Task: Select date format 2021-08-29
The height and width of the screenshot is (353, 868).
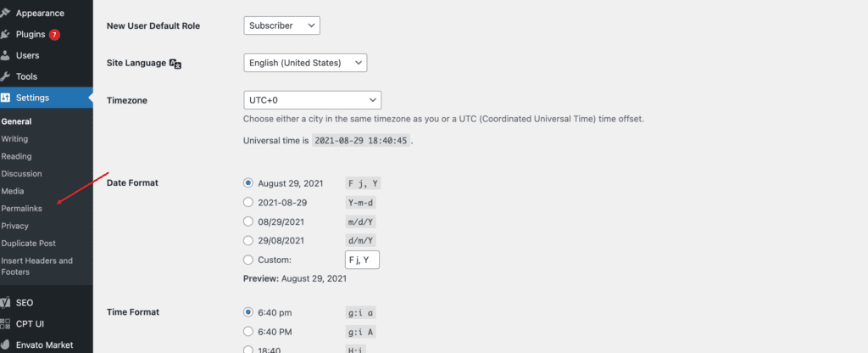Action: pyautogui.click(x=248, y=203)
